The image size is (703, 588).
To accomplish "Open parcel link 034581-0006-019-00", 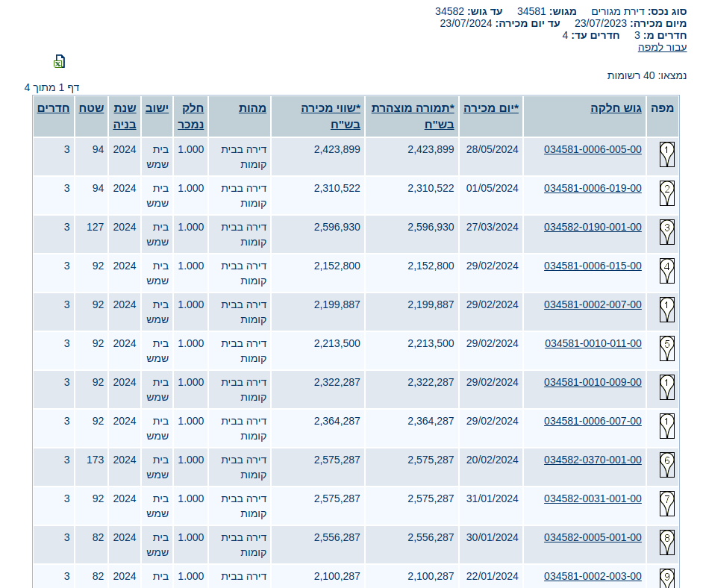I will point(593,188).
